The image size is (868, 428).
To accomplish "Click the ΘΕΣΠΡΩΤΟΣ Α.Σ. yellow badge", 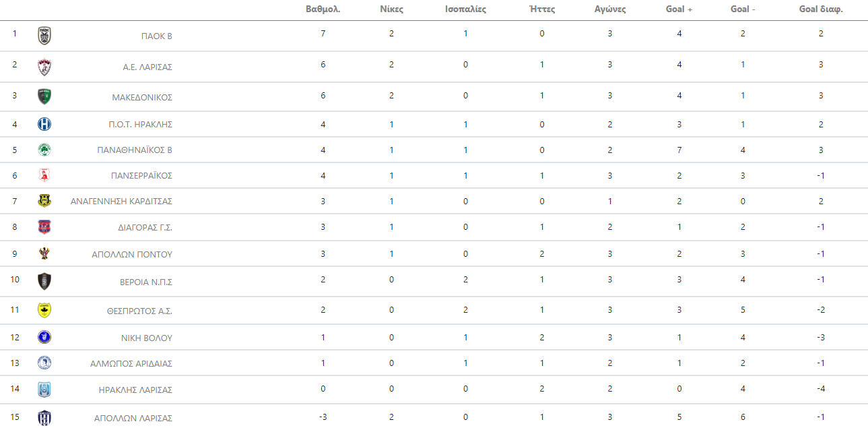I will point(44,310).
